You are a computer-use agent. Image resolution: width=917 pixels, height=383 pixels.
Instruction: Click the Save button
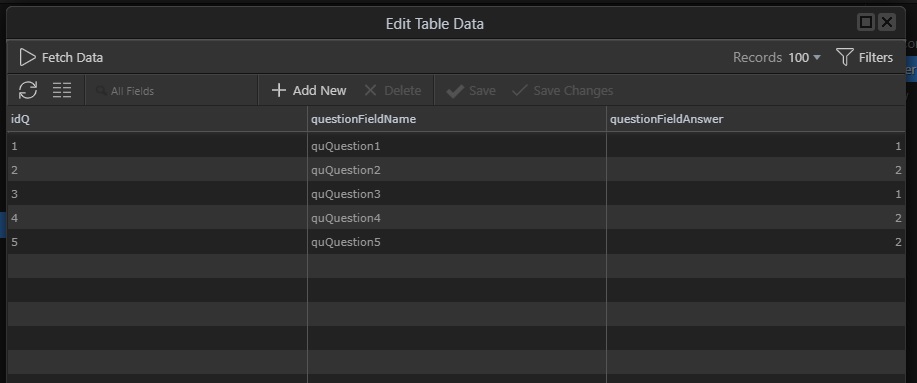click(x=471, y=91)
